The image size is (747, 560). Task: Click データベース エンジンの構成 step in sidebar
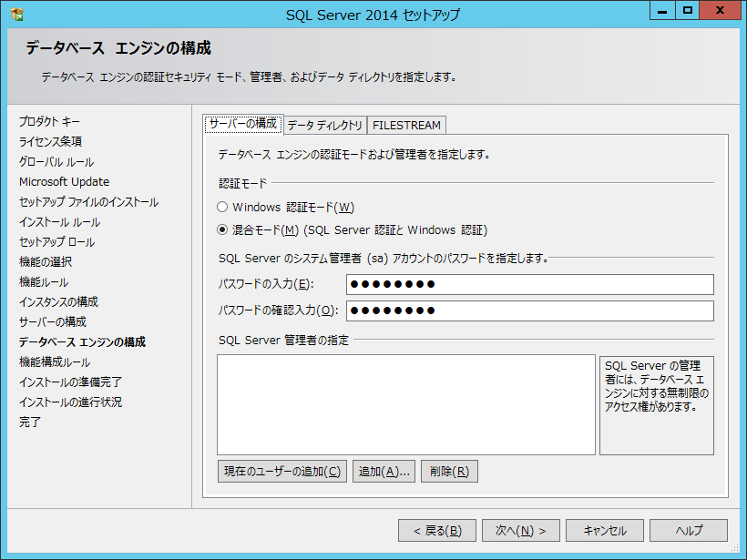82,342
